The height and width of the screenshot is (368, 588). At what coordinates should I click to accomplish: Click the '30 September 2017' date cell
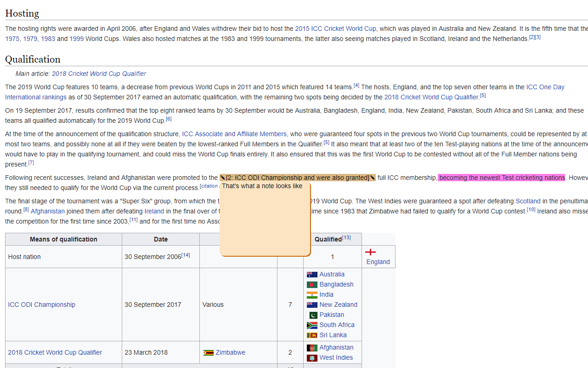(161, 305)
